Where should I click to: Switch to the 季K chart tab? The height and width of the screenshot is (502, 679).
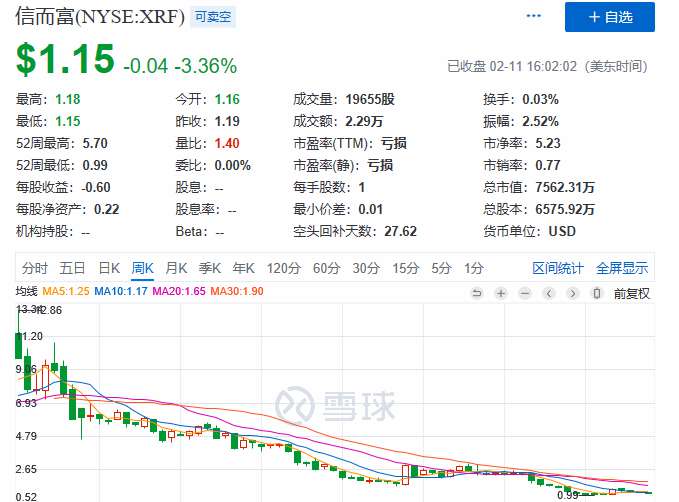pos(210,268)
